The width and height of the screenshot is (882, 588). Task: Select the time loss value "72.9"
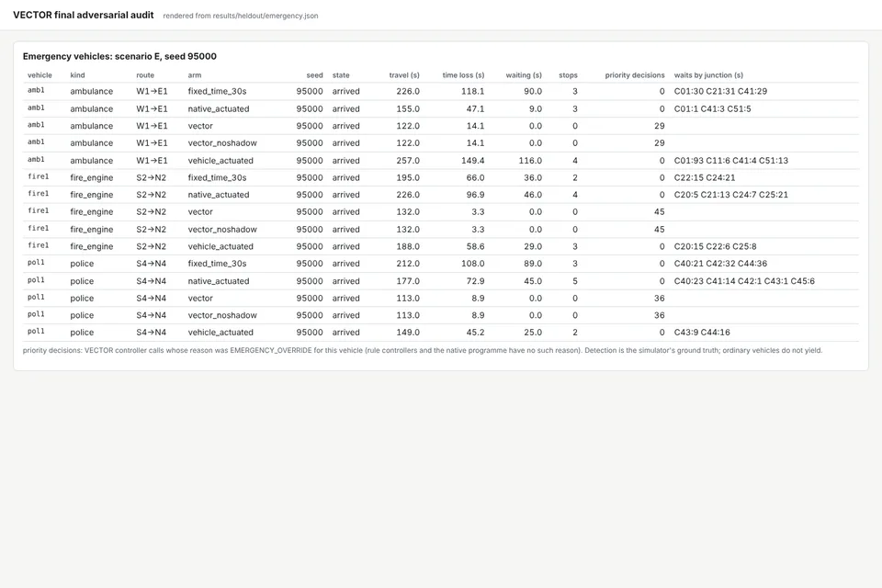[475, 281]
